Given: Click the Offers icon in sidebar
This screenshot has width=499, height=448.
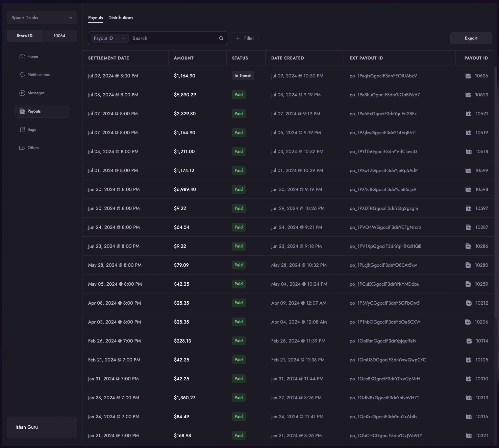Looking at the screenshot, I should 22,148.
